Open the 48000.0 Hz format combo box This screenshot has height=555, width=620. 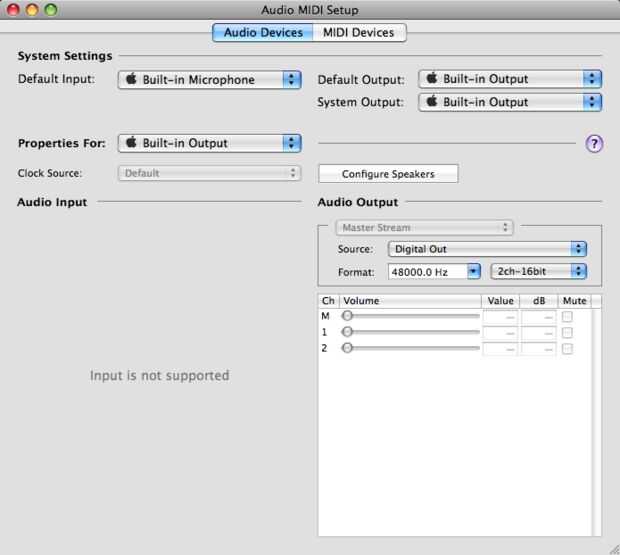pyautogui.click(x=434, y=272)
